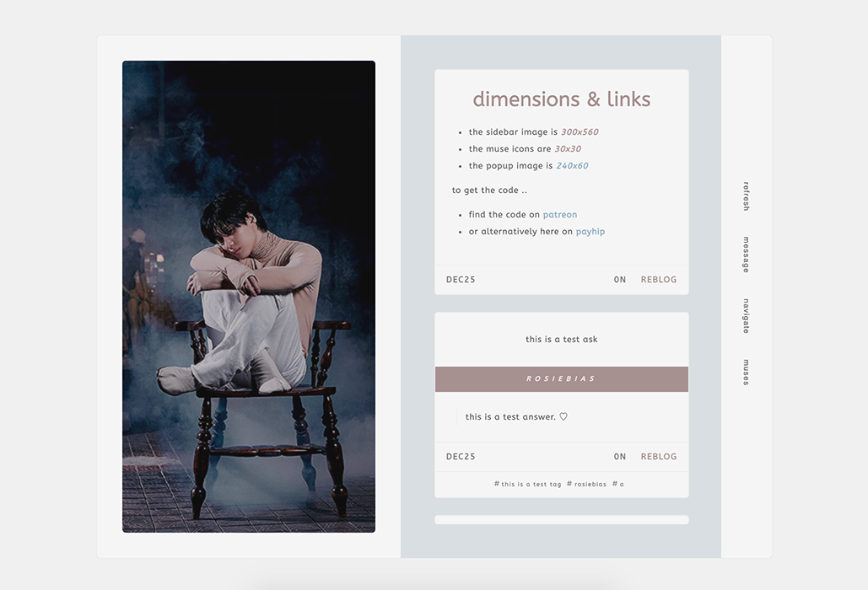Screen dimensions: 868x590
Task: Click the 300x560 sidebar dimension text
Action: pyautogui.click(x=580, y=131)
